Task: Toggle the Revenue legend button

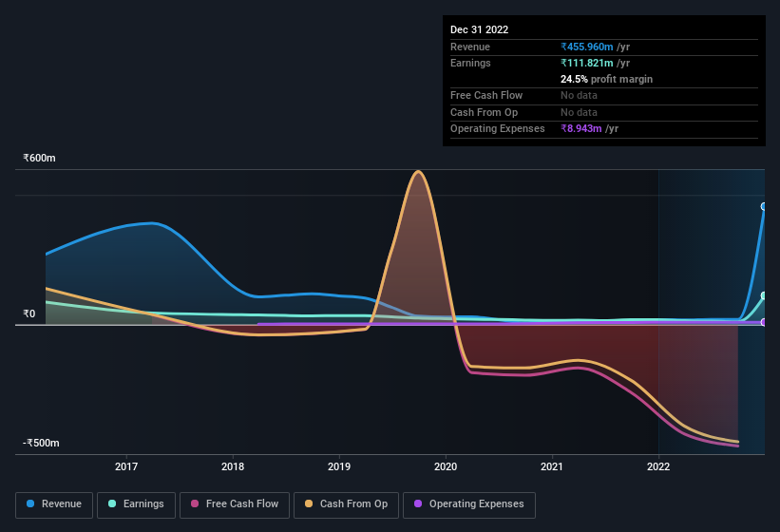Action: [54, 503]
